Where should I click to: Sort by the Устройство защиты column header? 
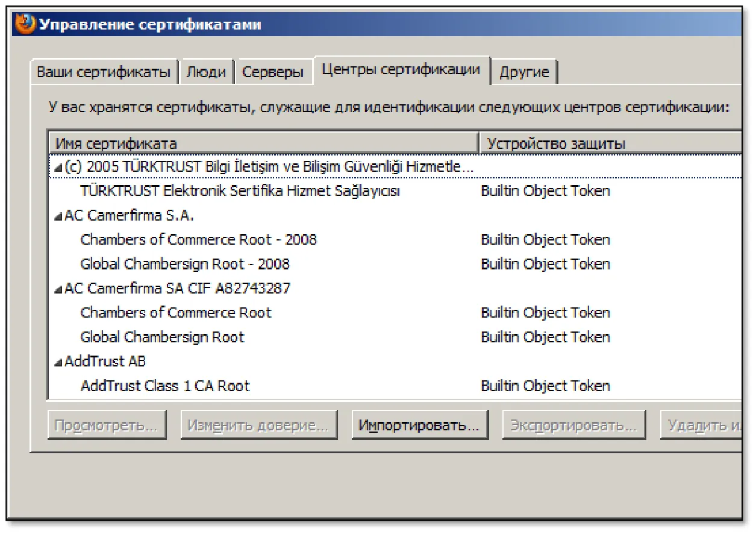pos(610,143)
